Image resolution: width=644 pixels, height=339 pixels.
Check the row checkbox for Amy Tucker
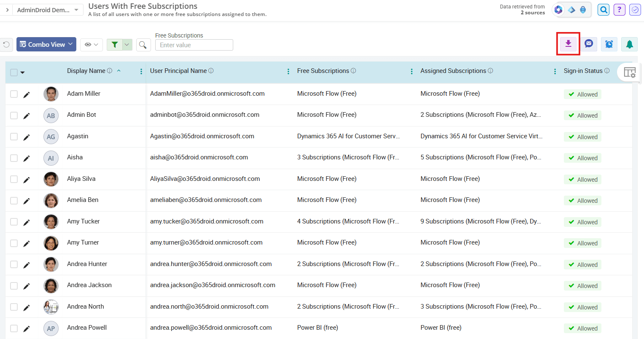pos(13,221)
